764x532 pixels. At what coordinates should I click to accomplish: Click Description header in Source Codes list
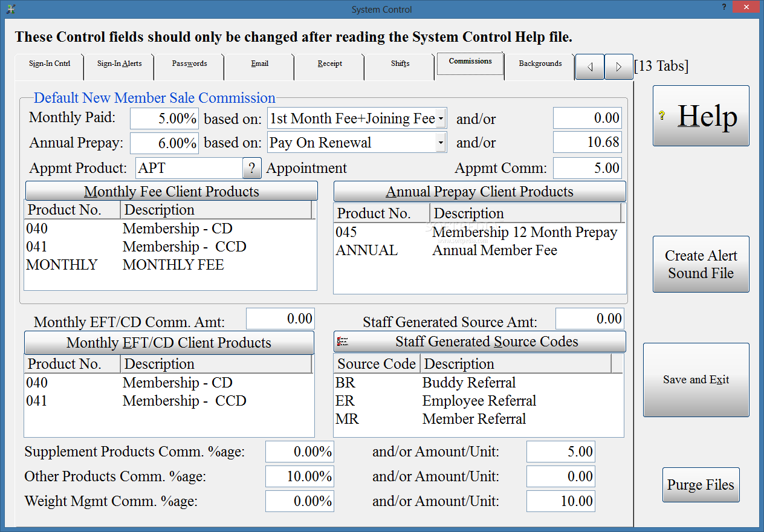pos(515,364)
